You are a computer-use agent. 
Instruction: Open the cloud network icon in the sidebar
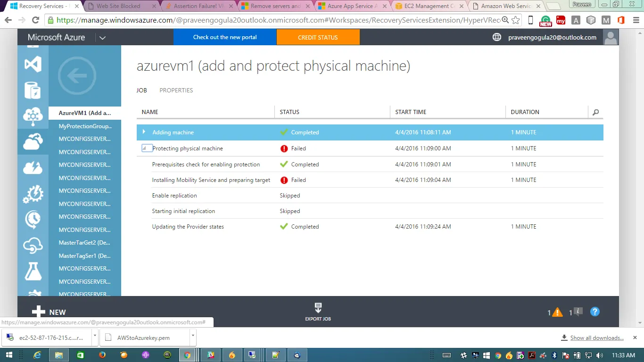pos(33,116)
